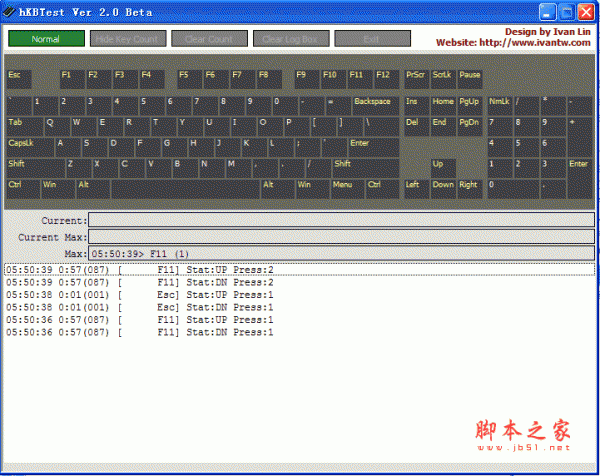Minimize the hKBTest window
This screenshot has height=476, width=600.
(547, 12)
